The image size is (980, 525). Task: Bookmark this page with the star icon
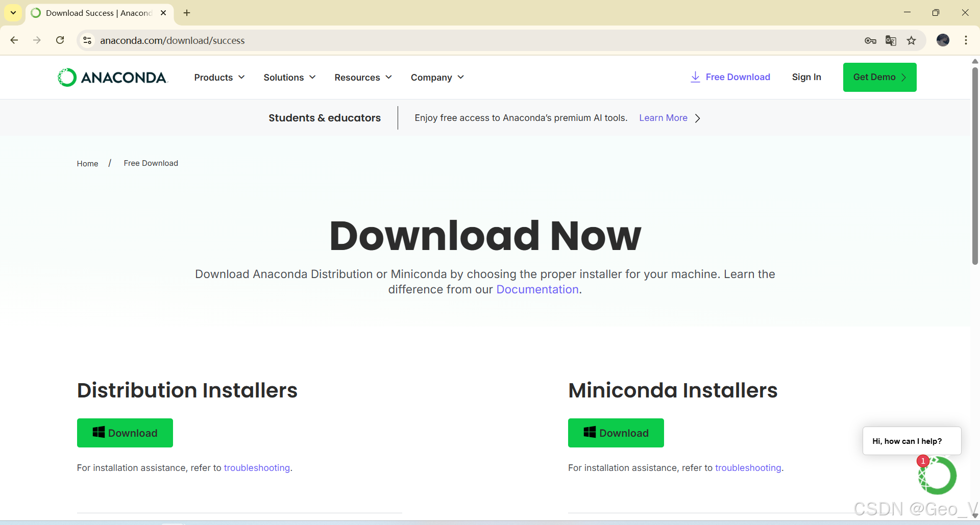coord(911,41)
